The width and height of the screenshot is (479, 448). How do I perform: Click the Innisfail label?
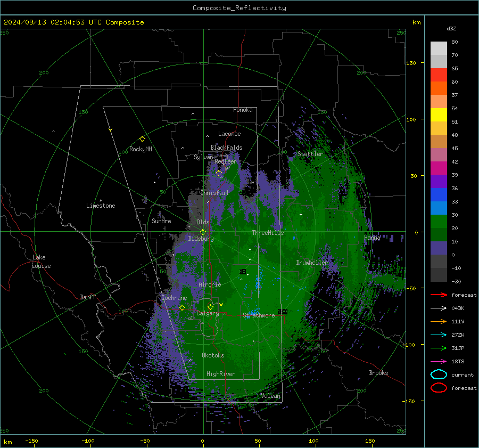click(214, 193)
